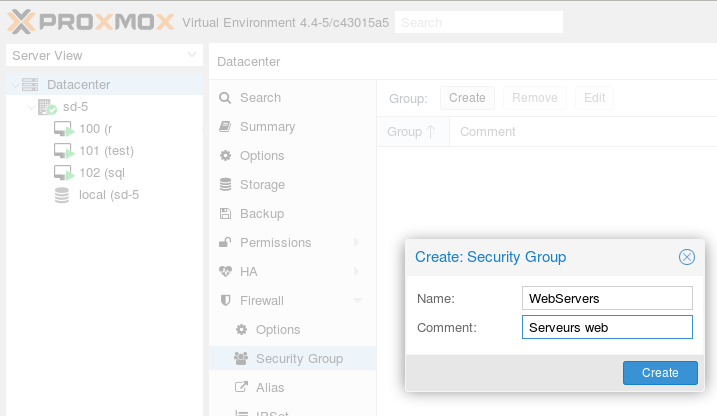Select the Security Group menu item

[x=293, y=358]
